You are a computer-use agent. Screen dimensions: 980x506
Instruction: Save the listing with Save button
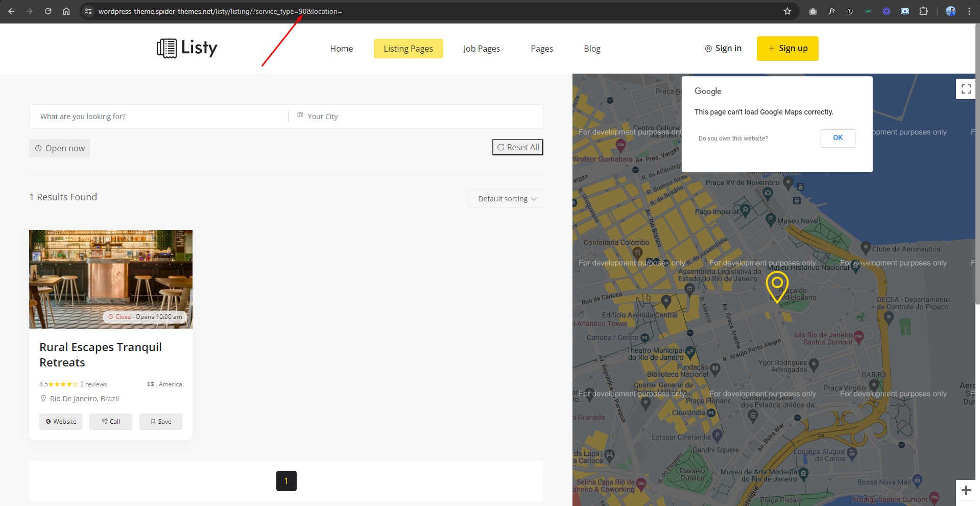(x=161, y=422)
